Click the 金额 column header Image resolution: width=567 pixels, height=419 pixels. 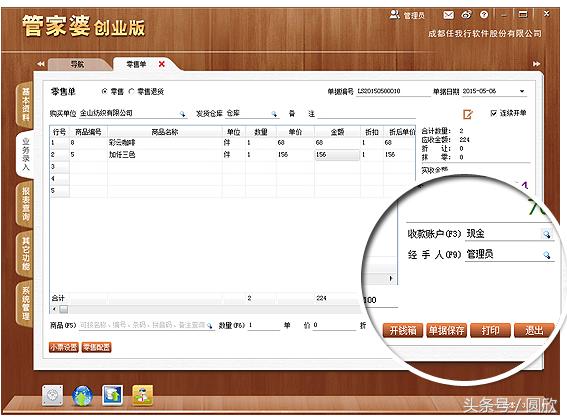[x=337, y=132]
